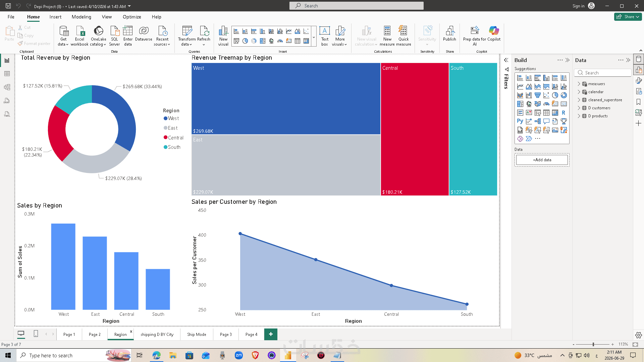Choose the goals trophy visual

(x=564, y=121)
